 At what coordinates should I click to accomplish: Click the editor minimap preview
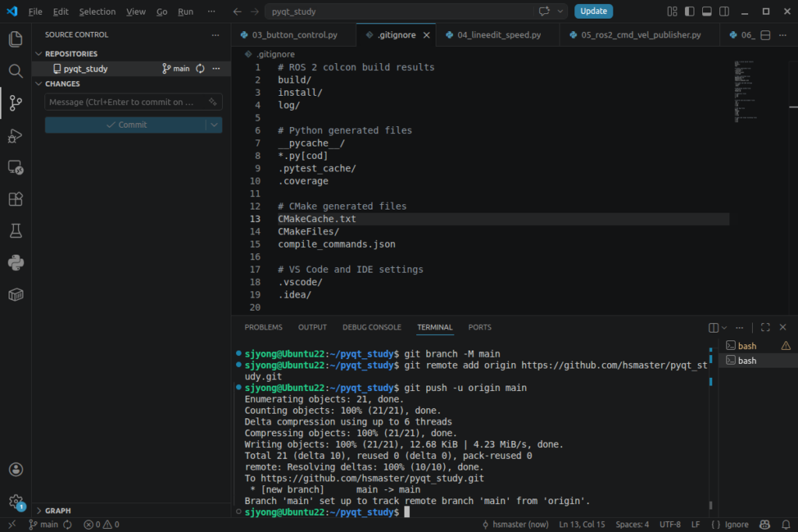point(746,92)
